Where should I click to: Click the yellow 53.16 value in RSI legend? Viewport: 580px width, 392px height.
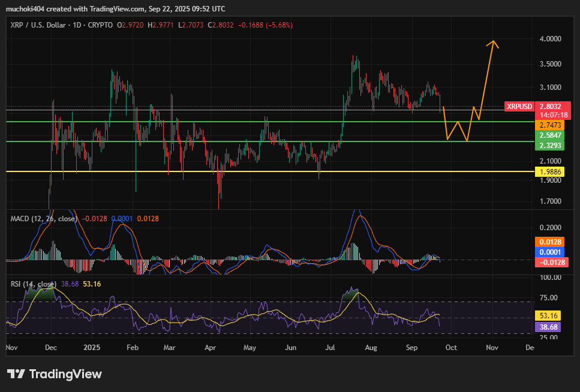point(92,284)
